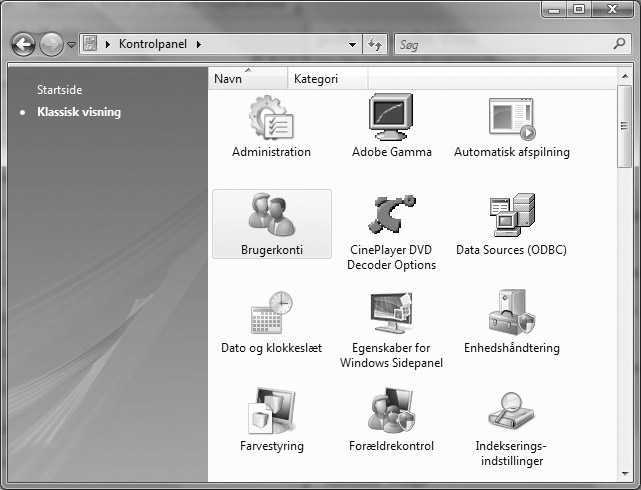This screenshot has width=641, height=490.
Task: Click the Forward navigation arrow
Action: click(51, 44)
